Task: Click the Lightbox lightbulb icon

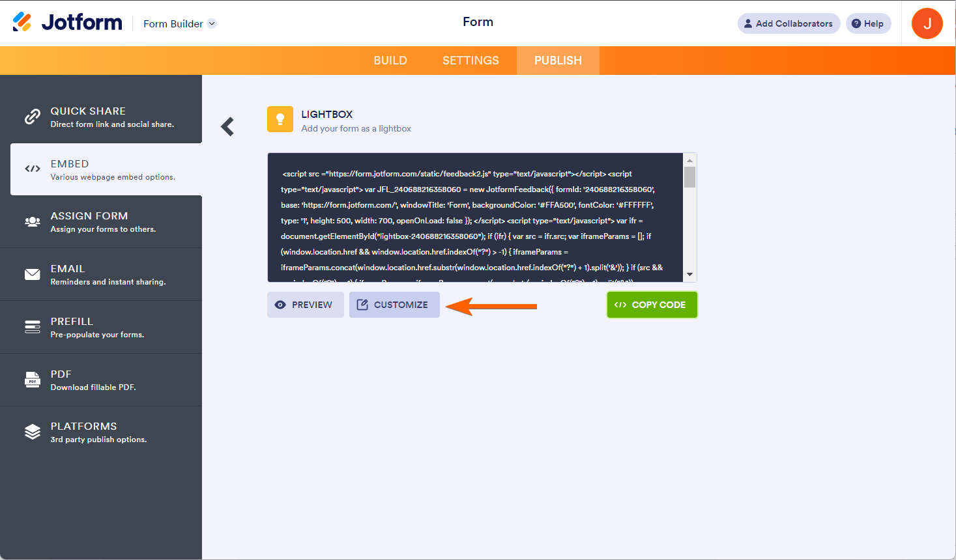Action: [280, 119]
